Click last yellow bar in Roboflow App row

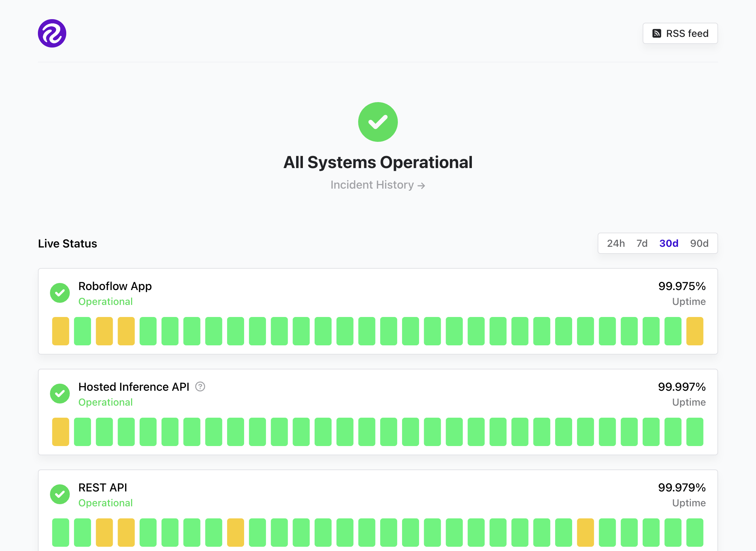(694, 331)
